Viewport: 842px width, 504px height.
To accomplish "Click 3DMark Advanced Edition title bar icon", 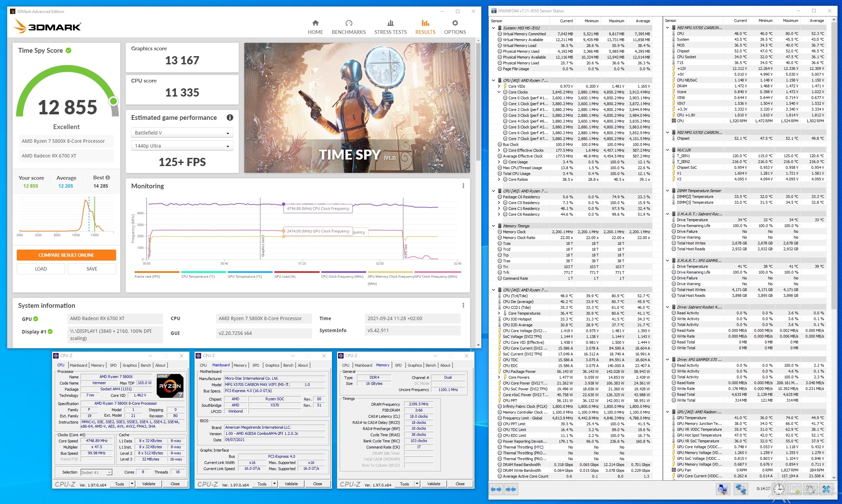I will coord(13,11).
